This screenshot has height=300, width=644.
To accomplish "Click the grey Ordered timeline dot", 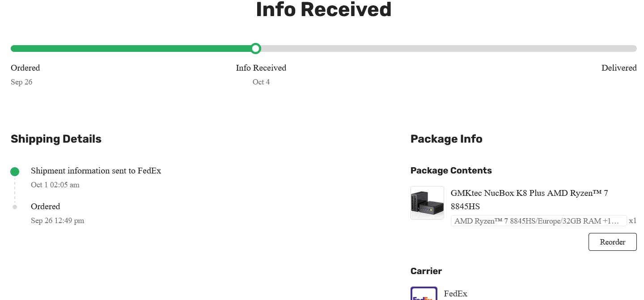I will 15,207.
